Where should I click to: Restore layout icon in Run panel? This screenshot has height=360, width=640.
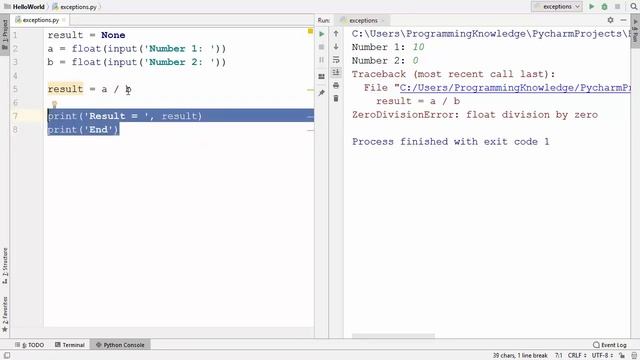coord(322,76)
